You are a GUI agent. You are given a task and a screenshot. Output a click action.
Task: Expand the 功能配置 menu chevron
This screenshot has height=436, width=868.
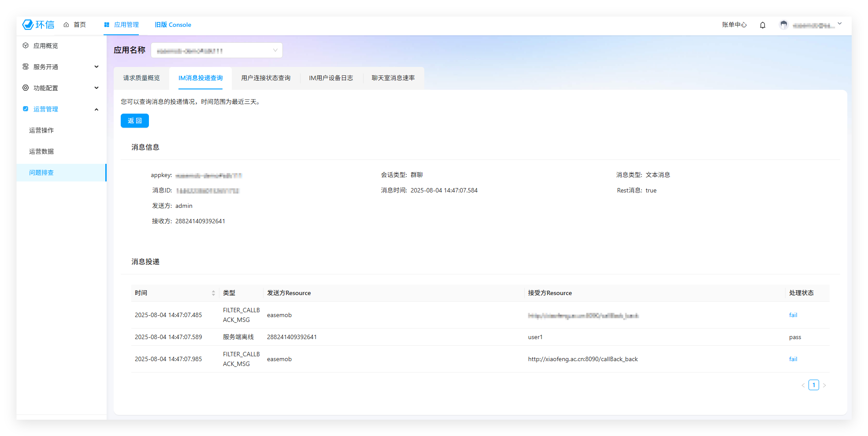click(x=96, y=88)
